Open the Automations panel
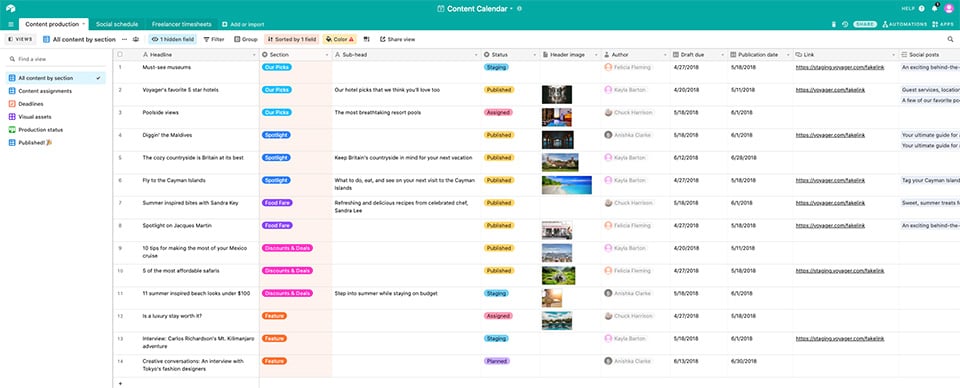The height and width of the screenshot is (388, 960). coord(904,24)
